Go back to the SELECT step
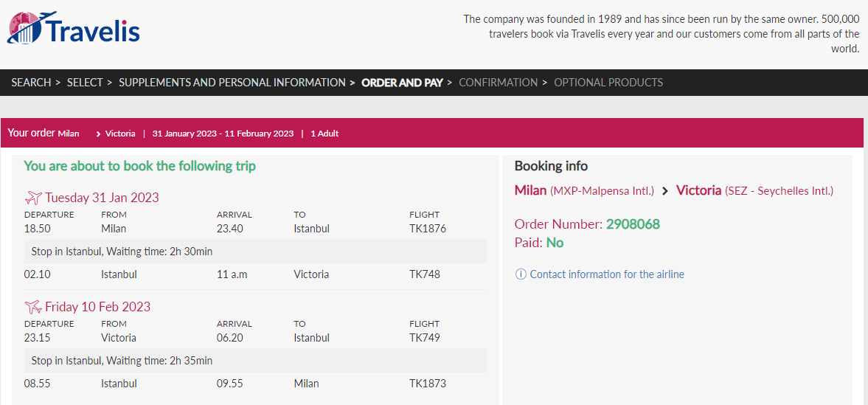This screenshot has width=868, height=405. pyautogui.click(x=85, y=83)
